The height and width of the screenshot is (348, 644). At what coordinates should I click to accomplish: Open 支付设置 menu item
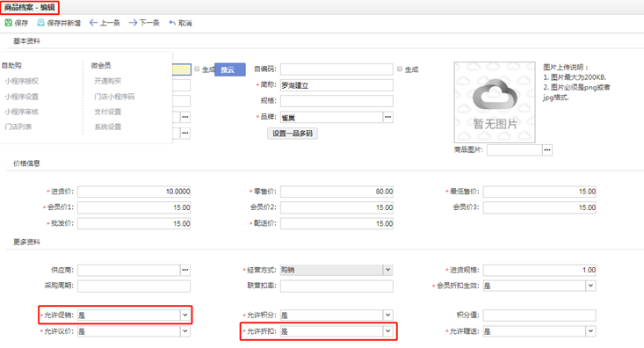coord(107,112)
